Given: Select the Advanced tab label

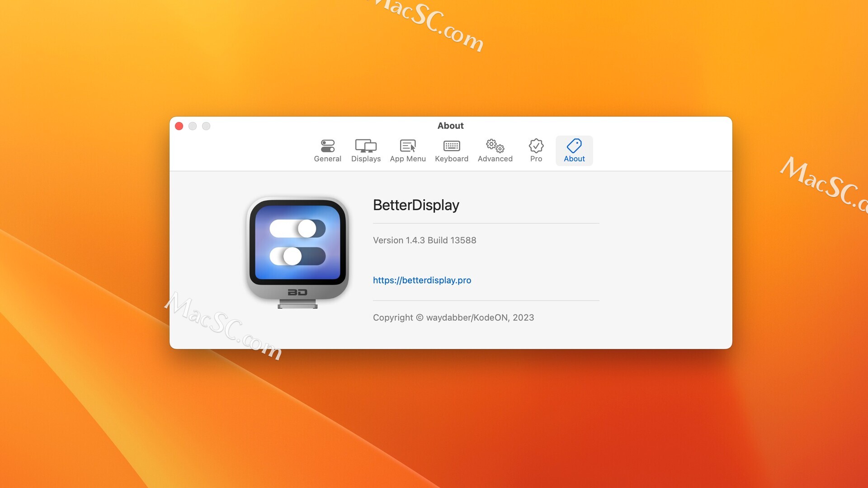Looking at the screenshot, I should click(495, 159).
